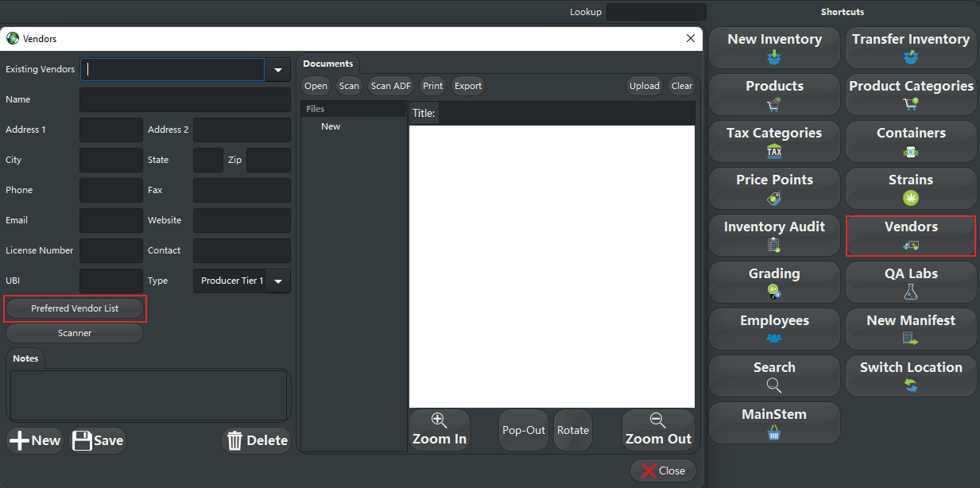
Task: Open the QA Labs flask shortcut
Action: 910,281
